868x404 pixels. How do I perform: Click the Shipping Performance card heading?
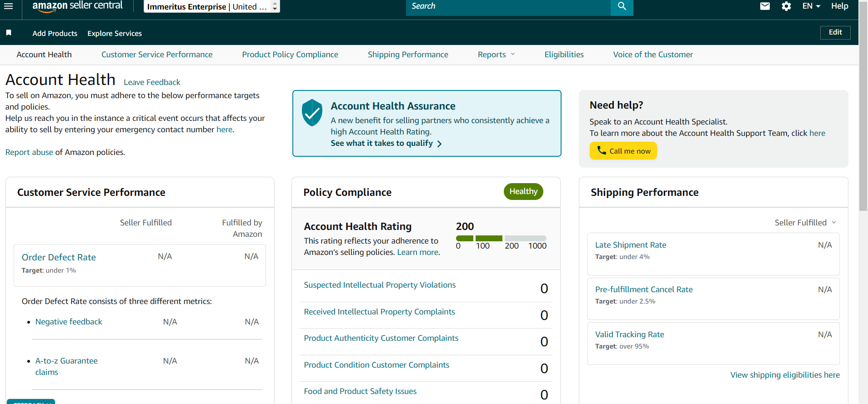point(644,192)
